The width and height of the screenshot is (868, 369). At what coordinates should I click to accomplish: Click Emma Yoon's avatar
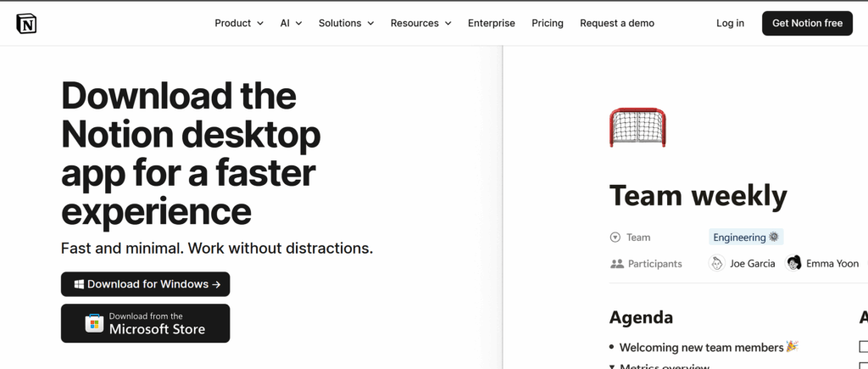click(793, 263)
